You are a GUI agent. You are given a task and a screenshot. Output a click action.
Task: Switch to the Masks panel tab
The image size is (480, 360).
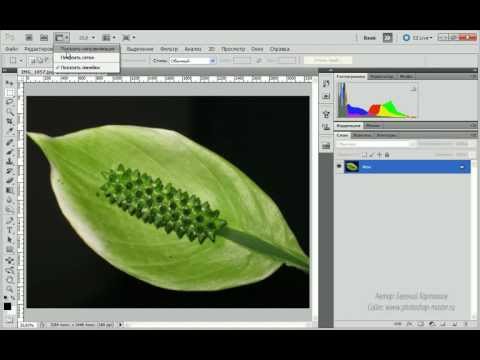373,126
